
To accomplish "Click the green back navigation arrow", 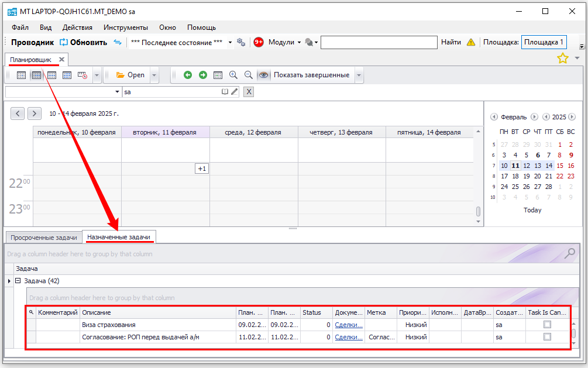I will click(188, 75).
